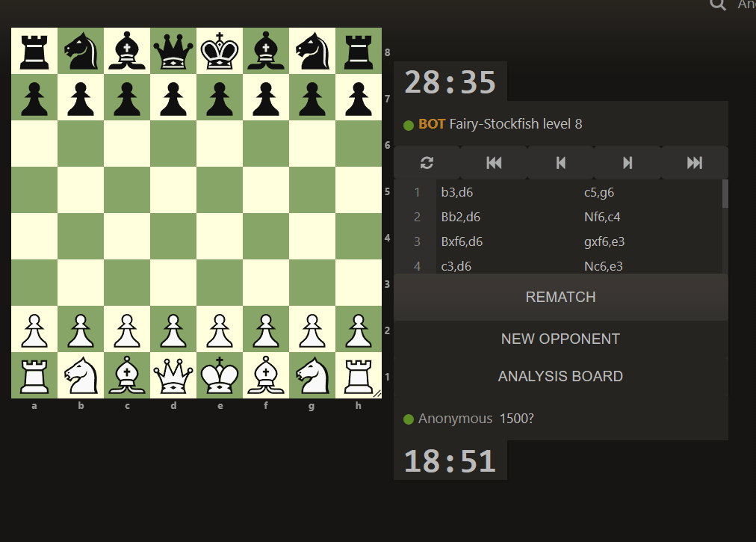The width and height of the screenshot is (756, 542).
Task: Select move Bxf6,d6 in move list
Action: pyautogui.click(x=462, y=241)
